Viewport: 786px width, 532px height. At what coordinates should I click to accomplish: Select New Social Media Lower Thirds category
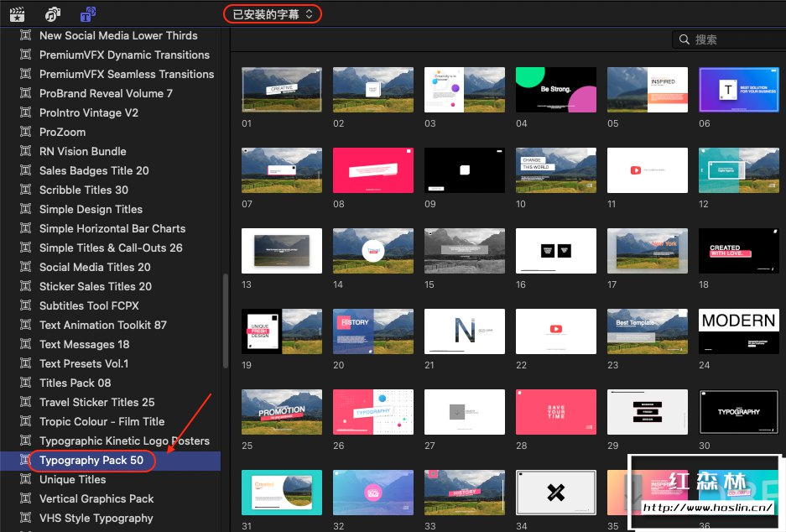pyautogui.click(x=118, y=35)
